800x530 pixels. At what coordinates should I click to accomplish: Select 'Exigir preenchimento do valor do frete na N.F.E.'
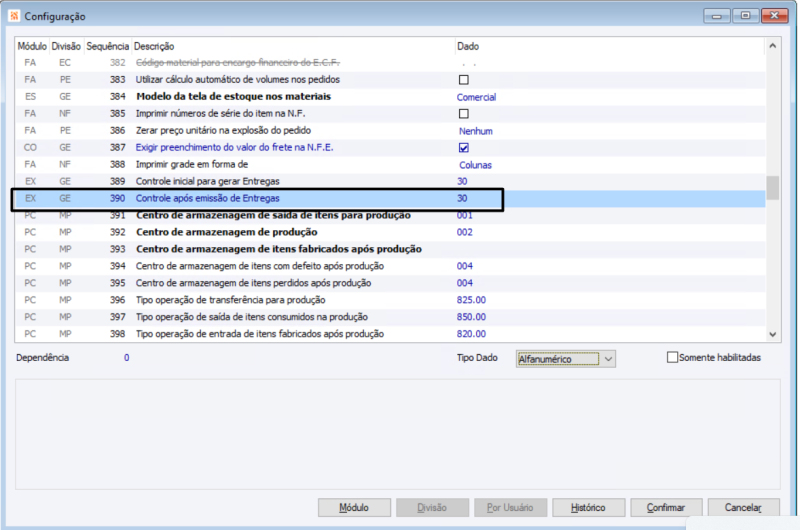click(390, 147)
